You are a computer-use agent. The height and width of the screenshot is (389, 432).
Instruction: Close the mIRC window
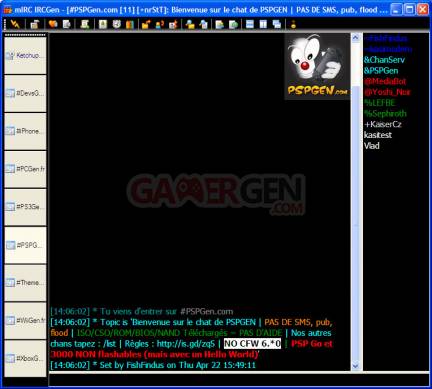pos(423,10)
